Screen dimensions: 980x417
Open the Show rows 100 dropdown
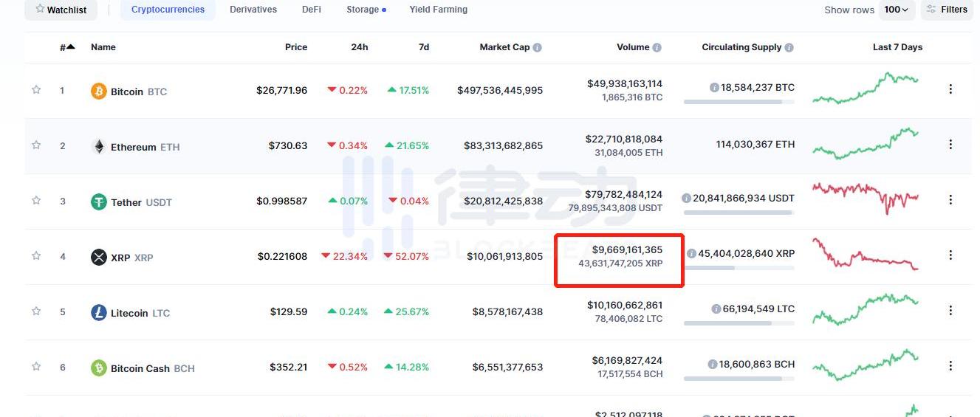(x=897, y=10)
